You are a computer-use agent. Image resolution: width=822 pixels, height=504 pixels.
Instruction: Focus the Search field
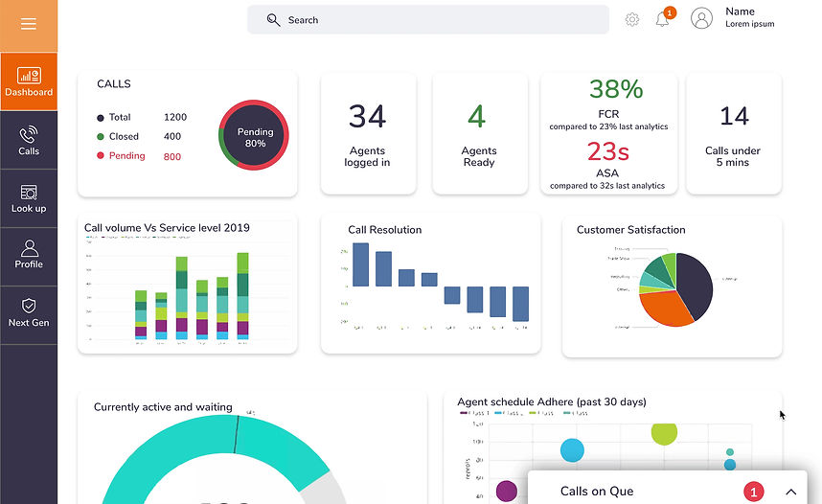coord(428,20)
